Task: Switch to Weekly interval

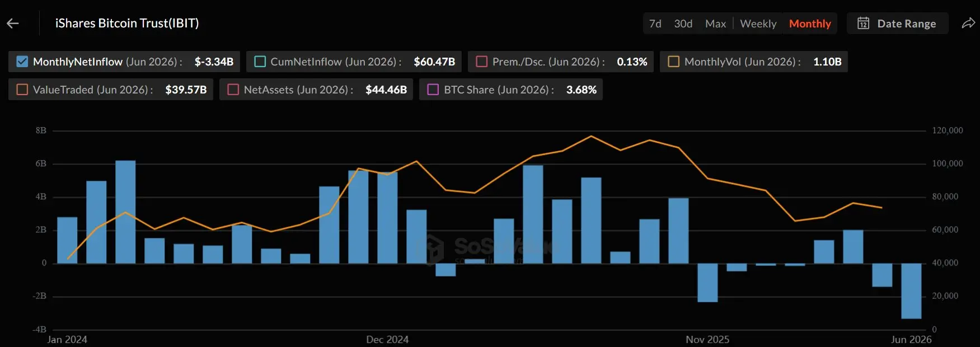Action: tap(758, 24)
